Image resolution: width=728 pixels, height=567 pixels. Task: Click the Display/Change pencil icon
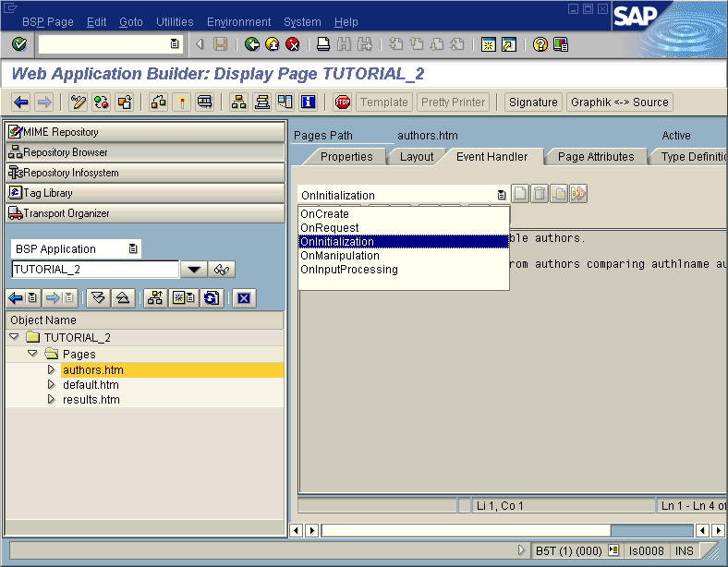[x=78, y=103]
